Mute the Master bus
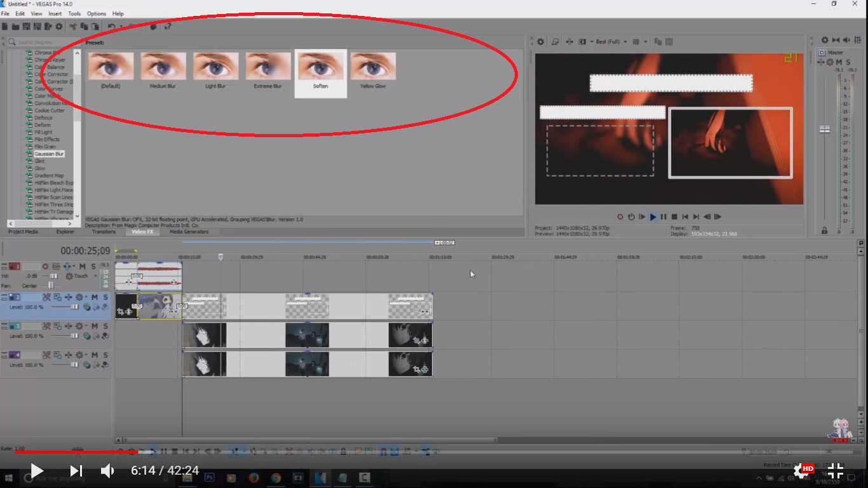This screenshot has height=488, width=868. coord(839,62)
